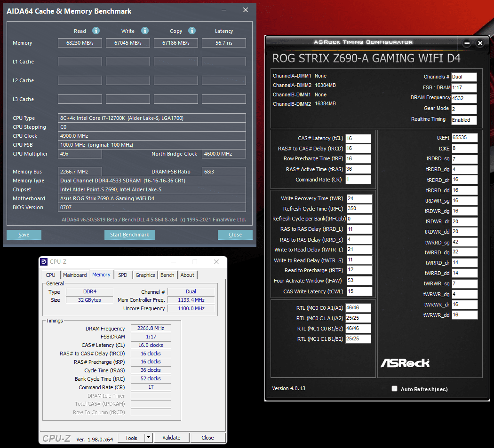Click the DRAM Frequency field showing 4532

tap(464, 98)
